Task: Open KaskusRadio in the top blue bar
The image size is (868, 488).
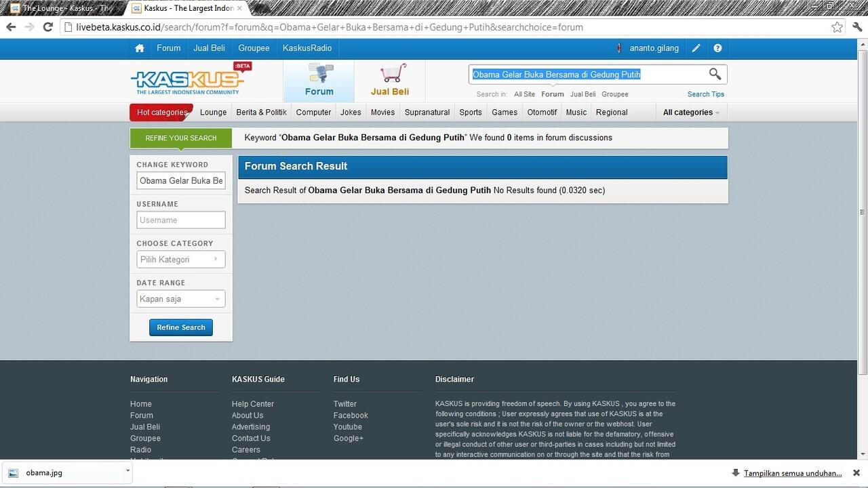Action: [307, 48]
